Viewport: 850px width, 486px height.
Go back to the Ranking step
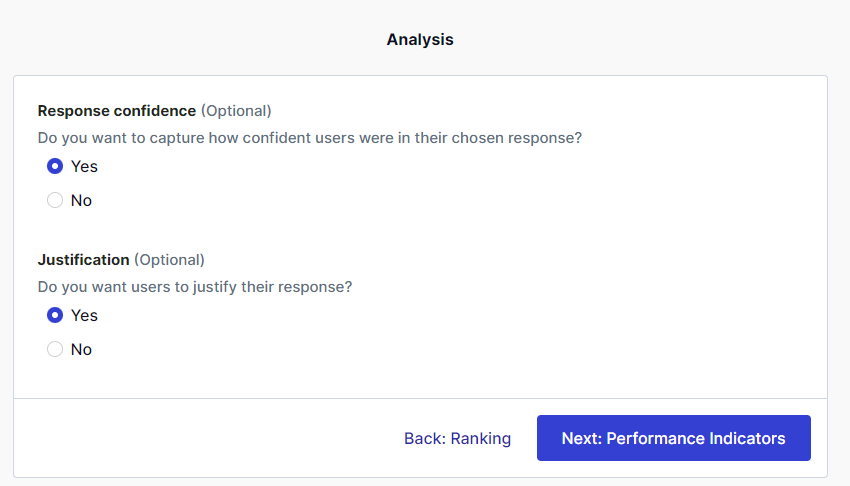pyautogui.click(x=457, y=438)
